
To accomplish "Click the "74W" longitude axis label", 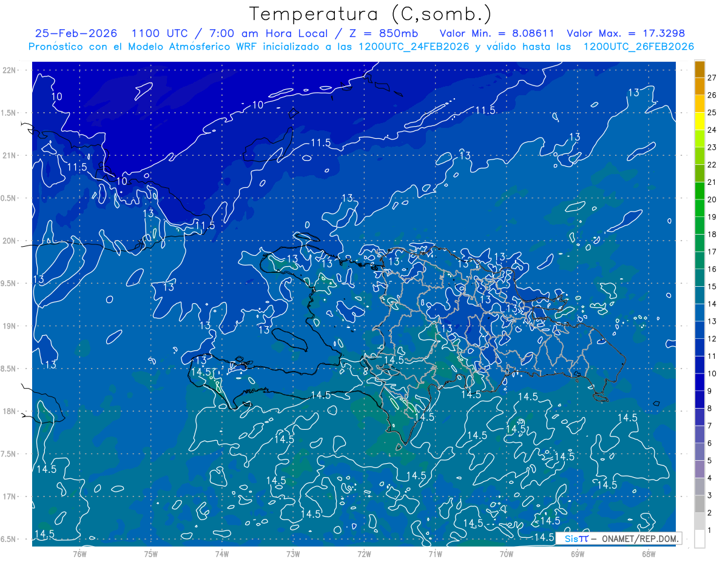I will (222, 554).
